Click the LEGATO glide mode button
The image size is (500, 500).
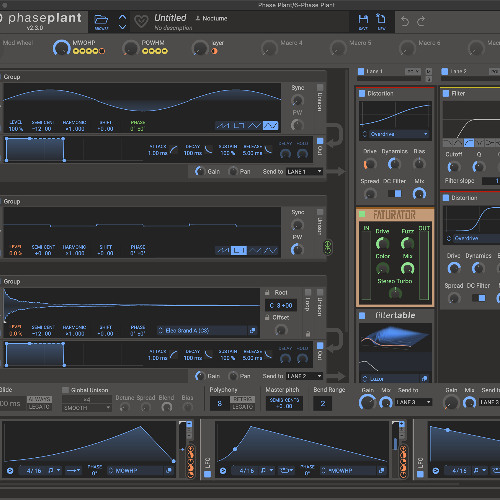[x=39, y=407]
